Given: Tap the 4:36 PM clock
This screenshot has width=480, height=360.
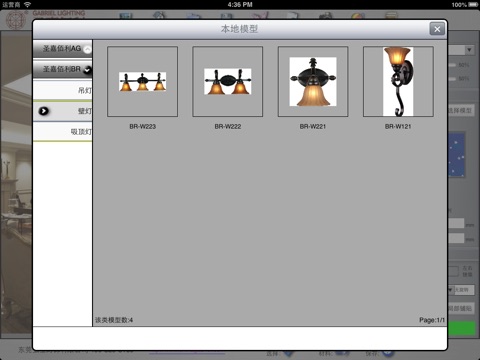Looking at the screenshot, I should click(240, 4).
